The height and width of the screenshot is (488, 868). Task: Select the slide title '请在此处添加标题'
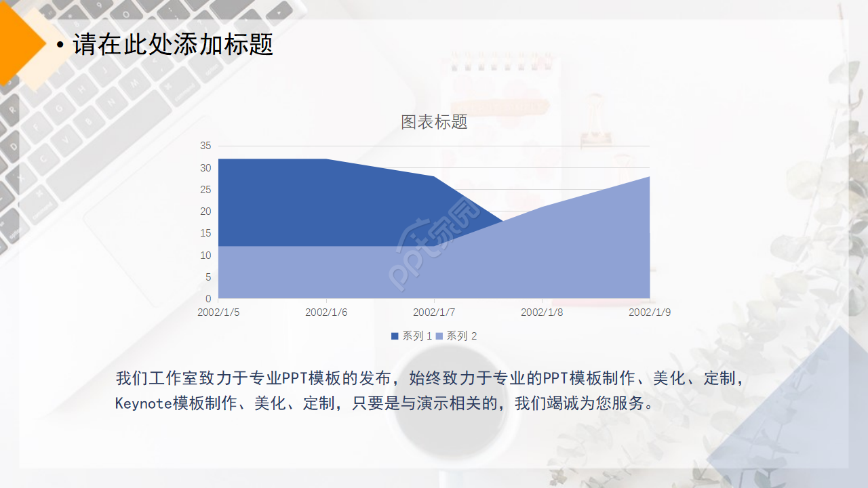point(173,45)
